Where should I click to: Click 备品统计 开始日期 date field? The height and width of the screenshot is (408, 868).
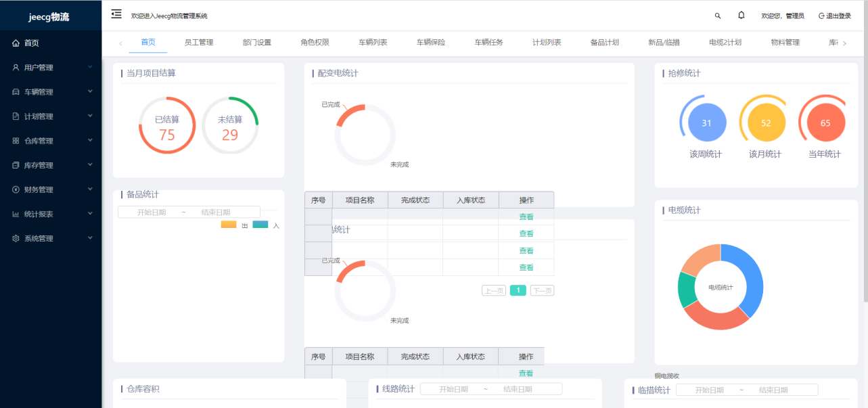pos(152,212)
